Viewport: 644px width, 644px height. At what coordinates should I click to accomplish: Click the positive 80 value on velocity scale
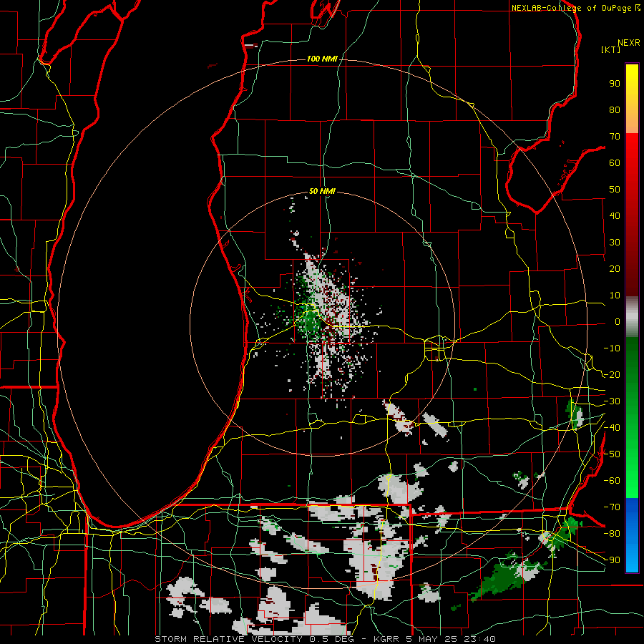615,110
